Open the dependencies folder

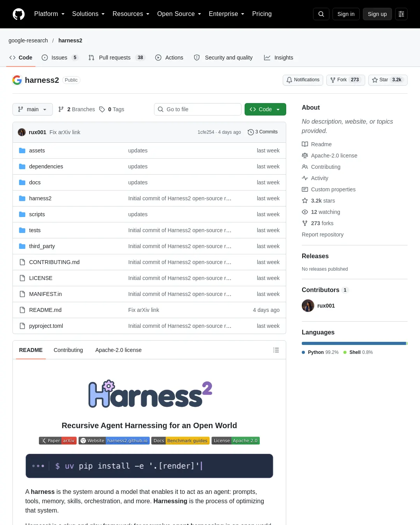(46, 166)
